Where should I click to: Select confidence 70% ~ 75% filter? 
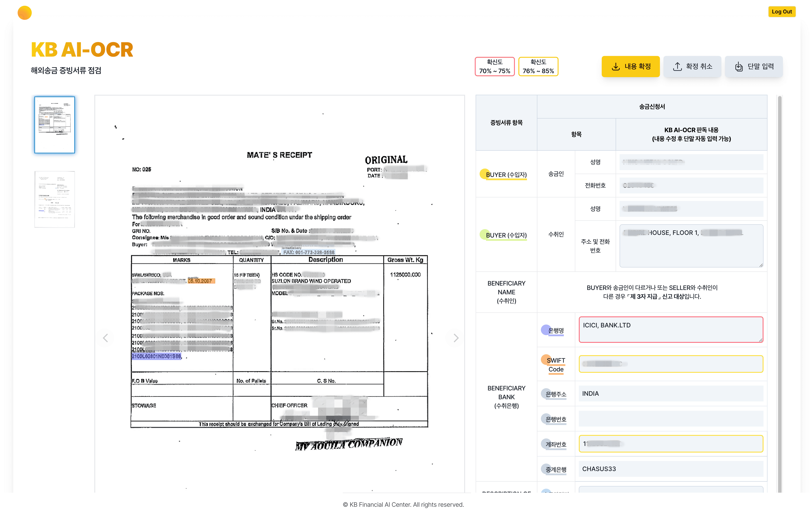click(x=494, y=66)
